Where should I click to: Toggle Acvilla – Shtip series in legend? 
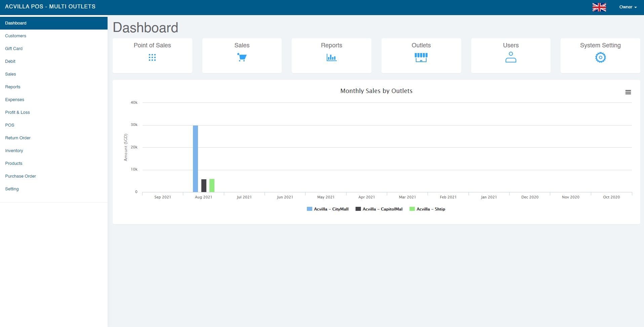pos(427,209)
